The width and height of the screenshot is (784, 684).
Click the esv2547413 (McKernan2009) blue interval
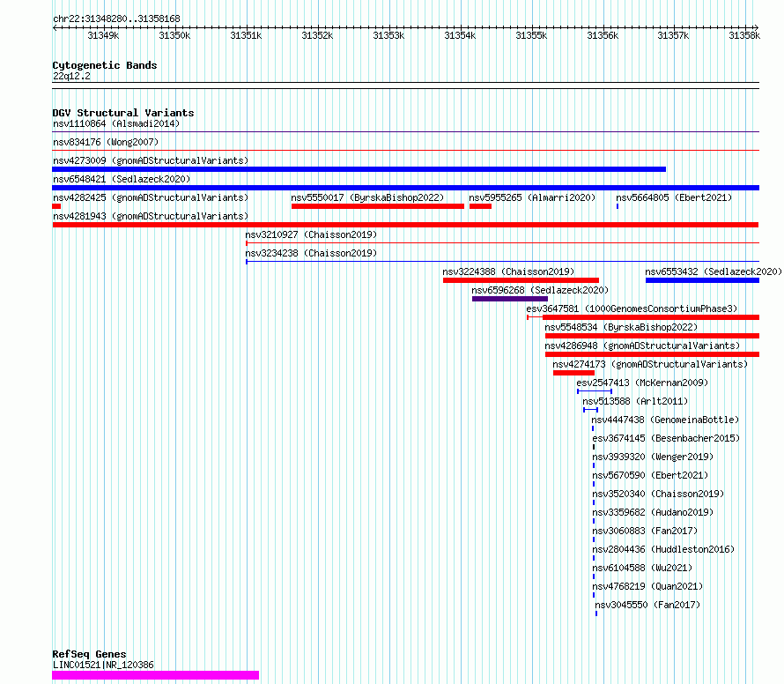595,391
